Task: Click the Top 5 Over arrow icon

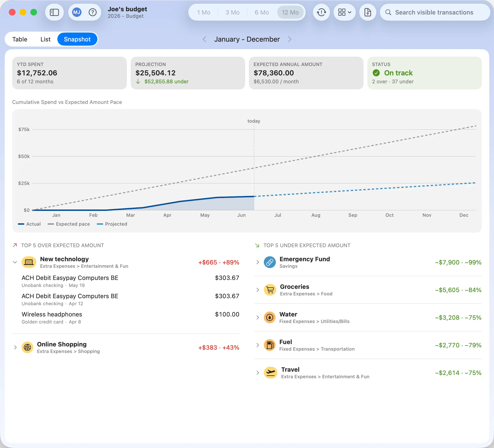Action: (15, 245)
